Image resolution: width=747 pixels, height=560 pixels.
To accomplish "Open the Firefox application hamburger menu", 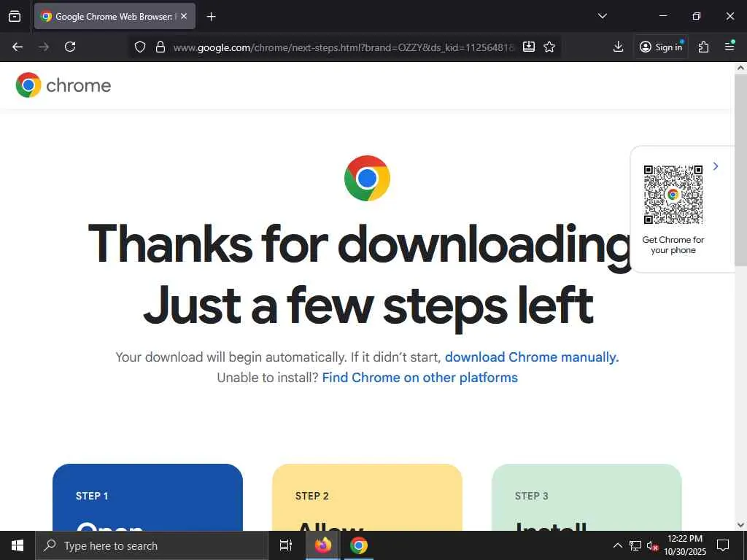I will [729, 47].
